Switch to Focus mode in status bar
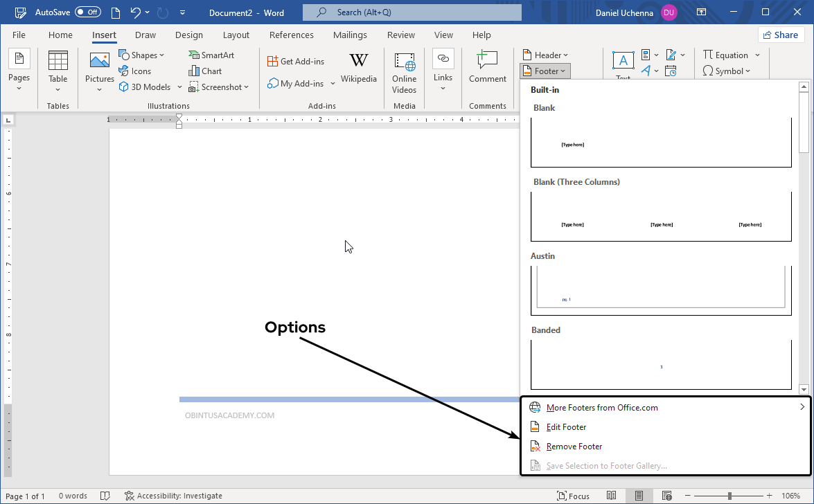Viewport: 814px width, 504px height. coord(573,496)
